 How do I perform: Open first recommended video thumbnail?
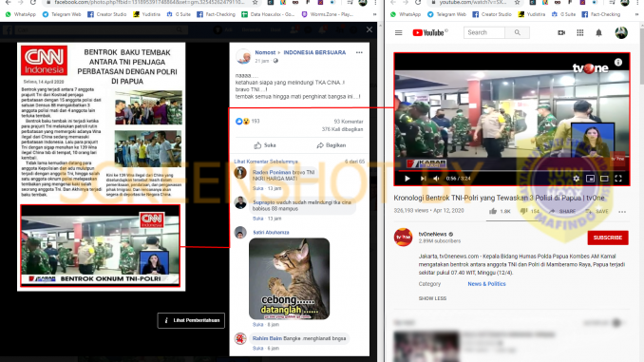pyautogui.click(x=426, y=347)
